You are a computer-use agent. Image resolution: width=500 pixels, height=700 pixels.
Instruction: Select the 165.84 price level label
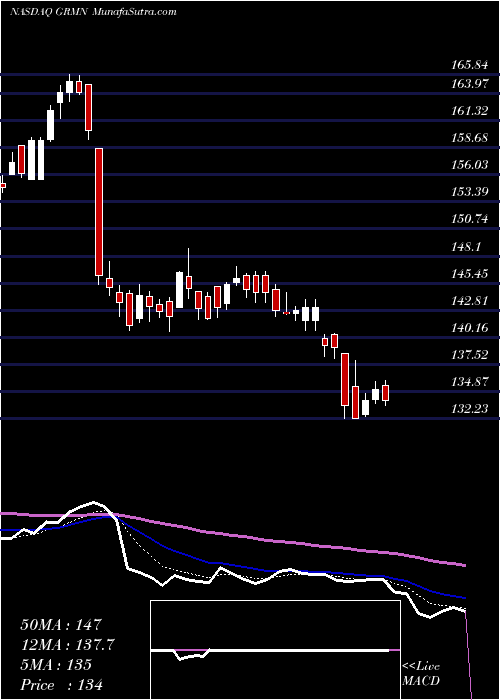click(468, 65)
